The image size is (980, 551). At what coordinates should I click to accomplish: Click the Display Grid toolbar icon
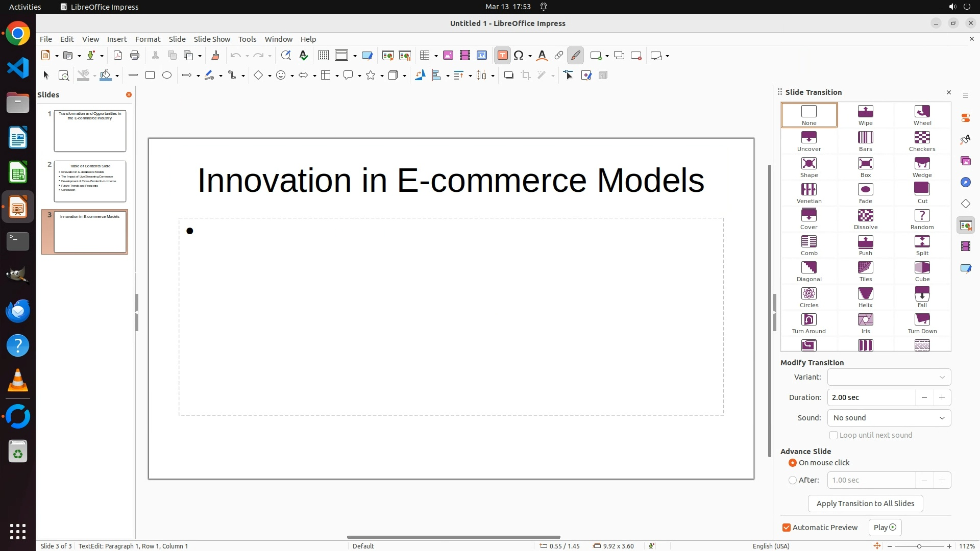tap(323, 56)
